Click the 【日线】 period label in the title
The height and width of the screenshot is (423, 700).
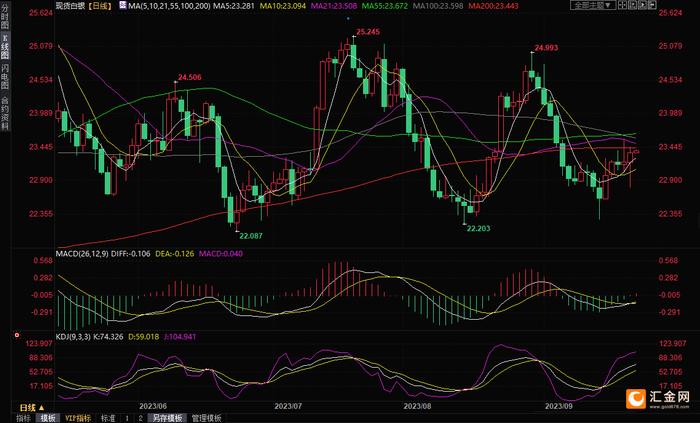pyautogui.click(x=100, y=6)
